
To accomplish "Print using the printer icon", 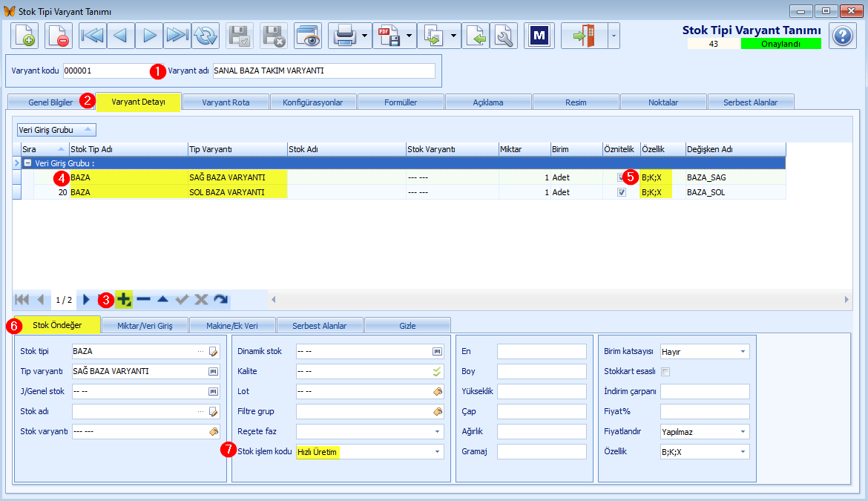I will 344,36.
